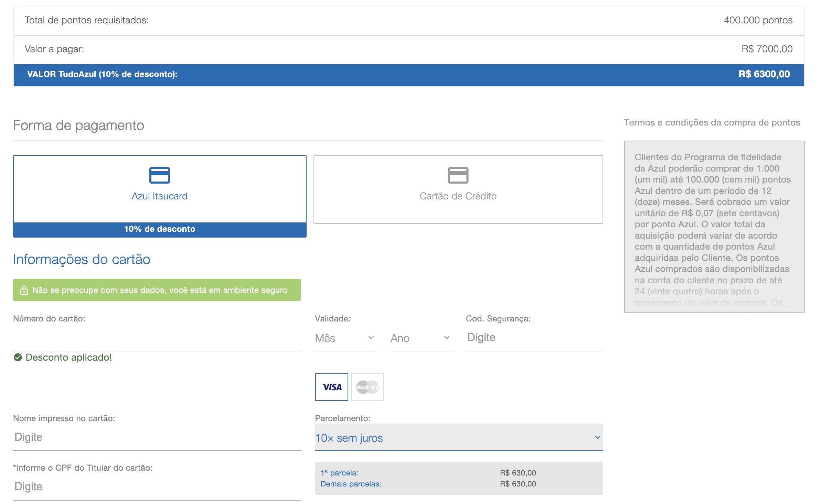Focus the Nome impresso no cartão field

[157, 437]
